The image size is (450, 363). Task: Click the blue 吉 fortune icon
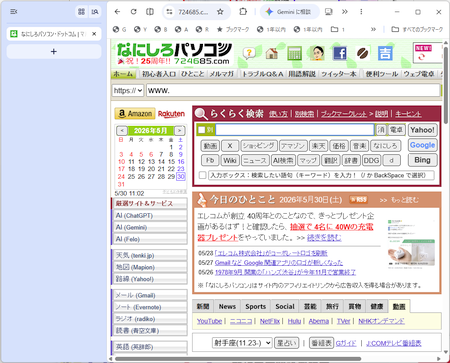(x=385, y=53)
